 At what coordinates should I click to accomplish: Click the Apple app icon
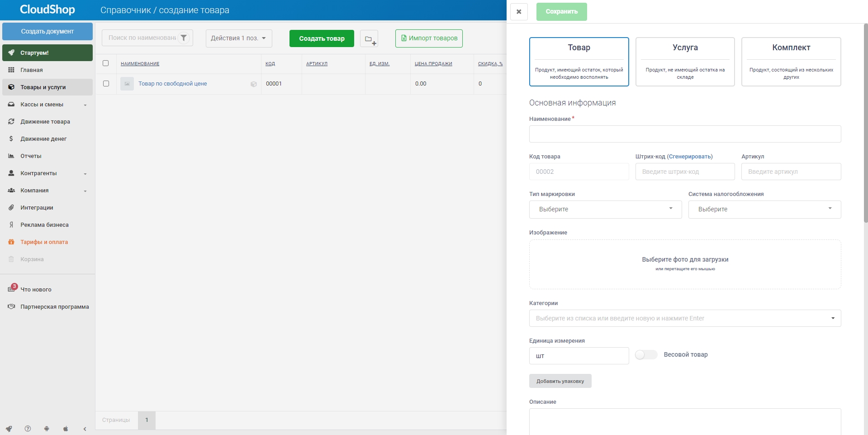tap(66, 429)
